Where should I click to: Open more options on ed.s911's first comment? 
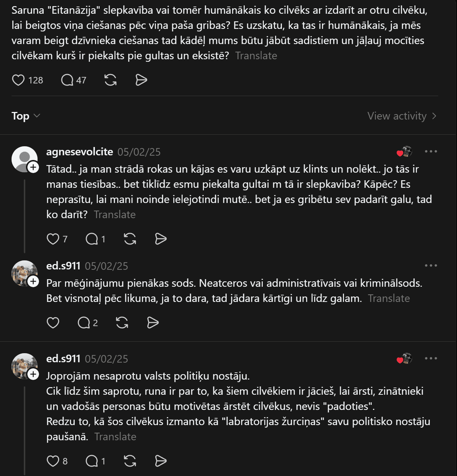[431, 265]
